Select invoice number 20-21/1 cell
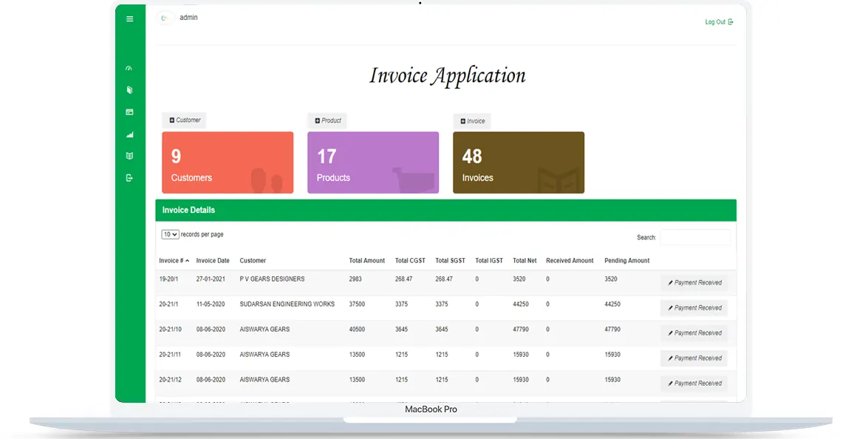 tap(169, 304)
